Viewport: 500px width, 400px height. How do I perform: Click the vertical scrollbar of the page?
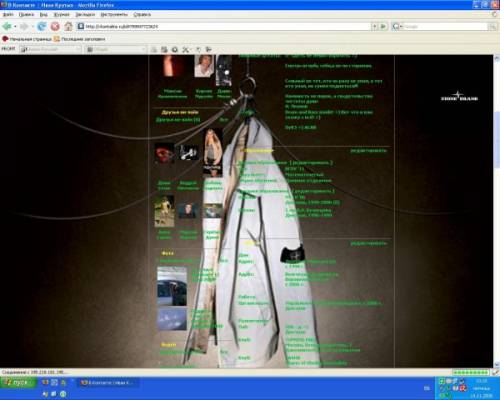click(x=496, y=210)
